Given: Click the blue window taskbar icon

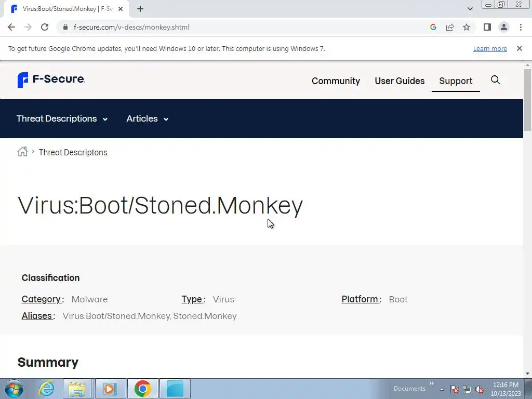Looking at the screenshot, I should (175, 389).
